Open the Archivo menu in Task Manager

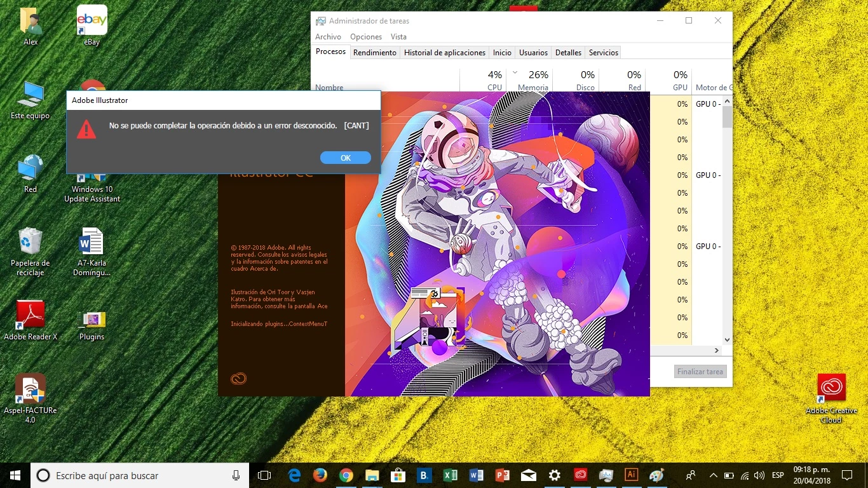(x=328, y=37)
